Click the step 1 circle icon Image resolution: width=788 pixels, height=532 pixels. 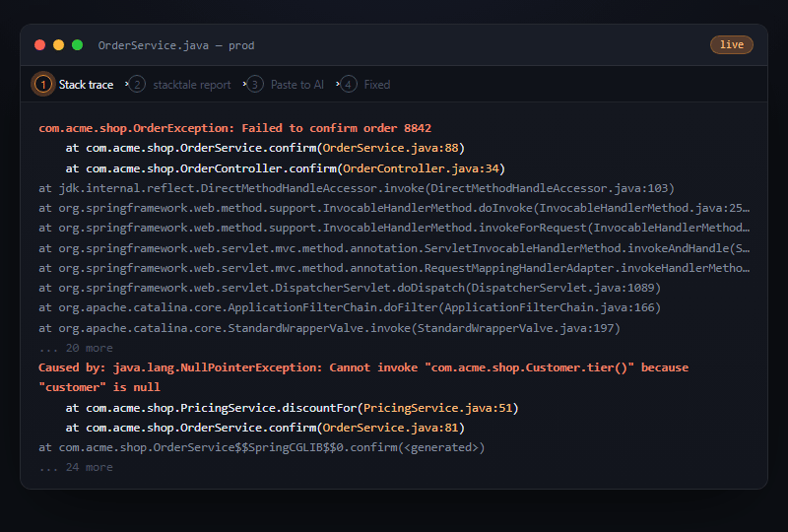pos(43,85)
